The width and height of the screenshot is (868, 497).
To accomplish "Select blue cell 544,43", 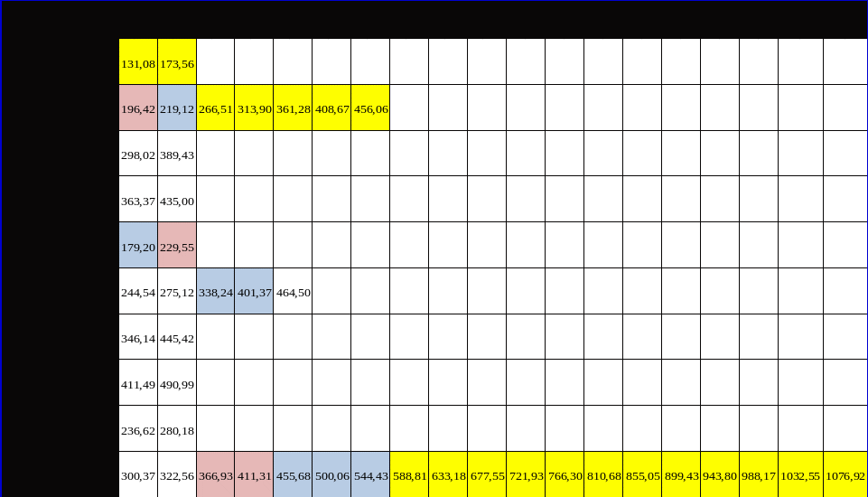I will pos(370,474).
